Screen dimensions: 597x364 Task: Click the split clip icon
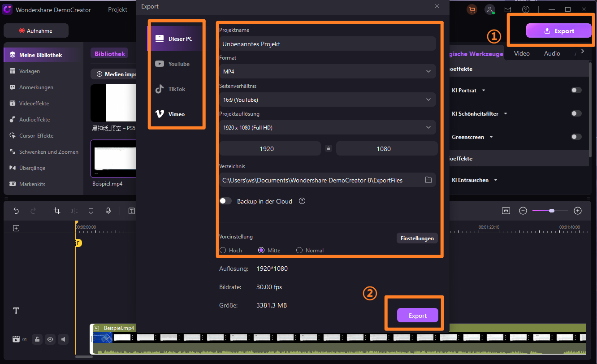click(x=74, y=211)
